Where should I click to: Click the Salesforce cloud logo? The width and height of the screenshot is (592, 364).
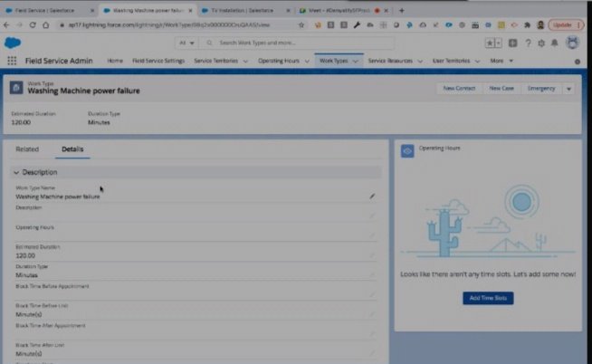pos(13,43)
